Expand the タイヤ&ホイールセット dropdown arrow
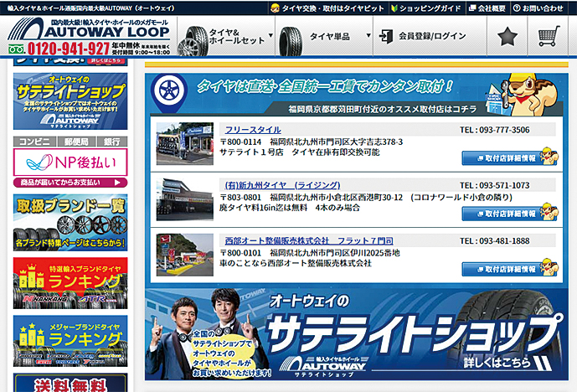This screenshot has height=392, width=577. (x=270, y=35)
